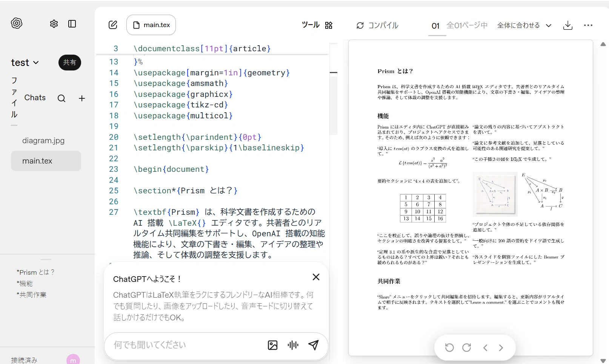Click the page number 01 field
The image size is (609, 364).
tap(436, 26)
